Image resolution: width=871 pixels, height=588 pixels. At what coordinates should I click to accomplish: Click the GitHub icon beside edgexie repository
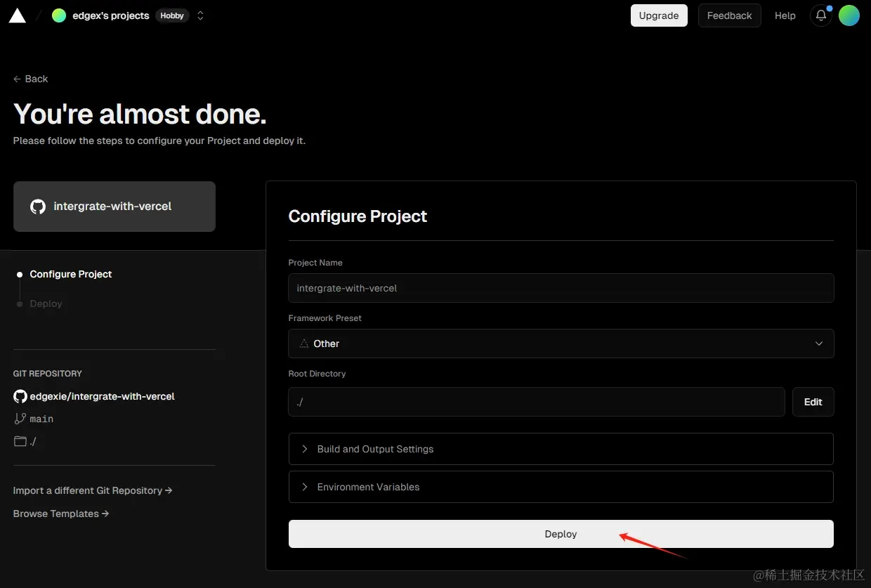pyautogui.click(x=20, y=396)
